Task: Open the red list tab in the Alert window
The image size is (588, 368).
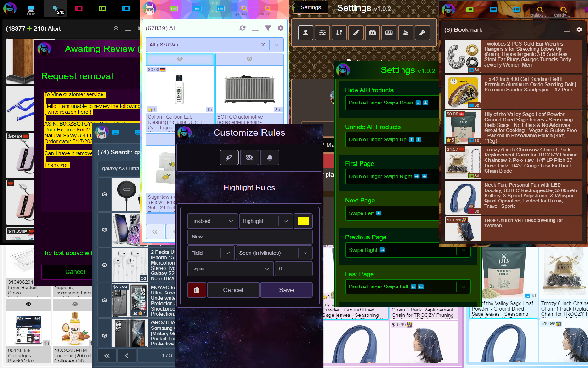Action: [x=79, y=9]
